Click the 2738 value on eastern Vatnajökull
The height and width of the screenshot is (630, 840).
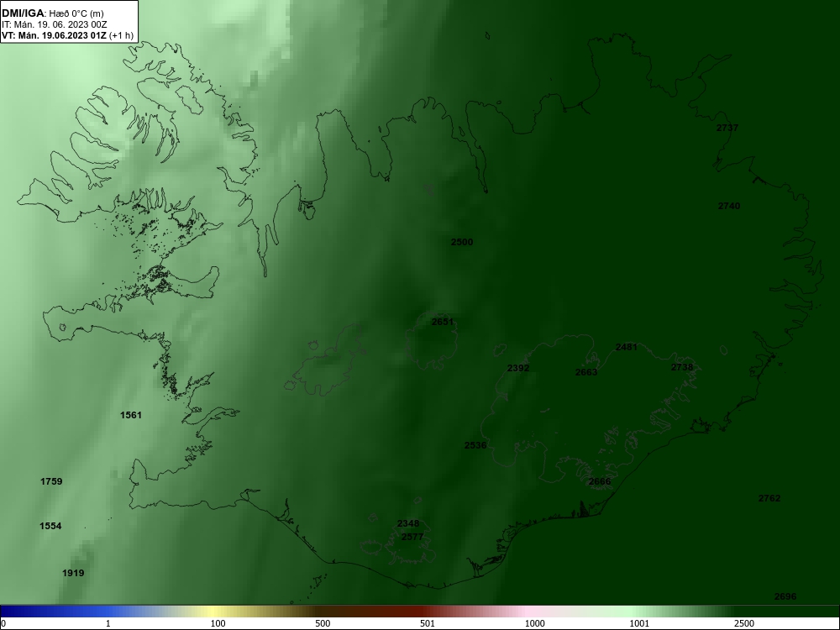682,367
